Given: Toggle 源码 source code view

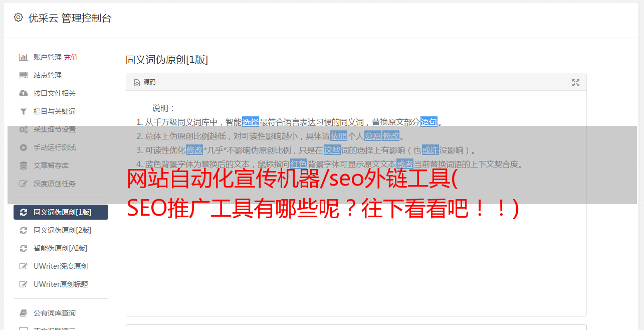Looking at the screenshot, I should pyautogui.click(x=144, y=82).
